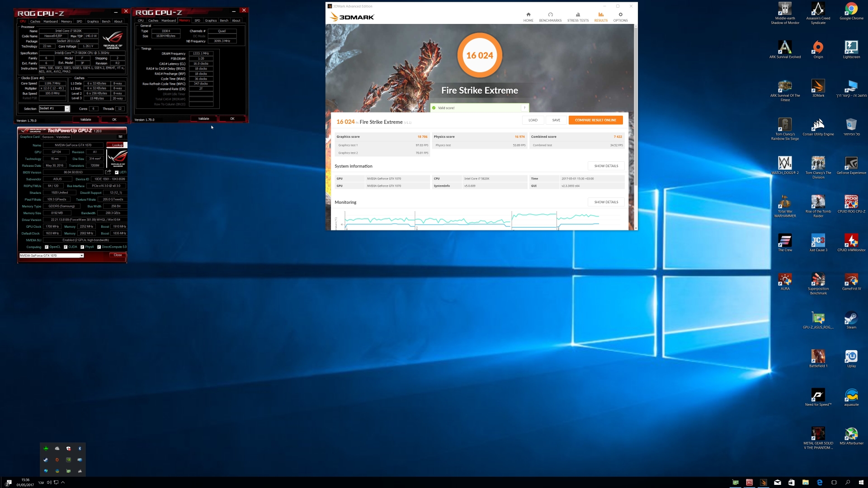This screenshot has width=868, height=488.
Task: Switch to Sensors tab in GPU-Z
Action: point(47,137)
